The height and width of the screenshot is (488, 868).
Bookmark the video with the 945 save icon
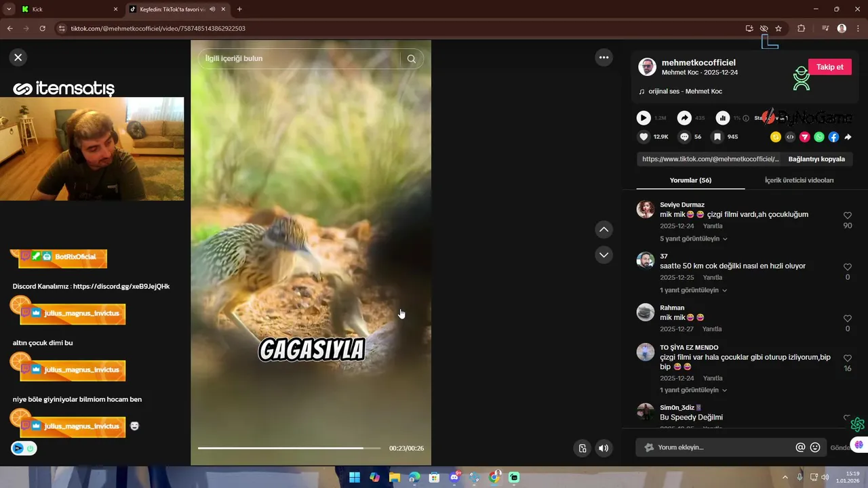717,137
